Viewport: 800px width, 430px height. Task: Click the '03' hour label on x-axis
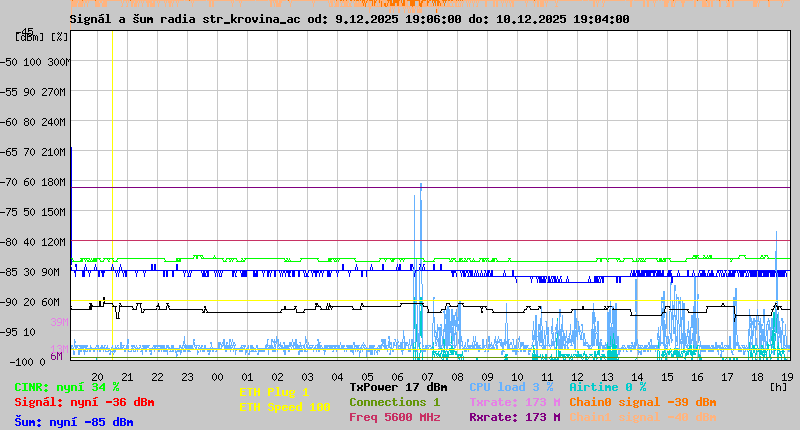(x=307, y=377)
